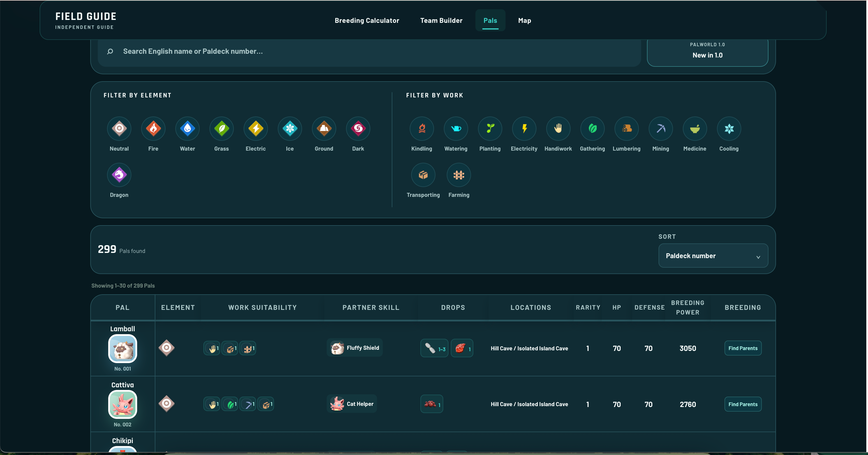
Task: Click Cattiva's breeding power value 2760
Action: click(x=687, y=404)
